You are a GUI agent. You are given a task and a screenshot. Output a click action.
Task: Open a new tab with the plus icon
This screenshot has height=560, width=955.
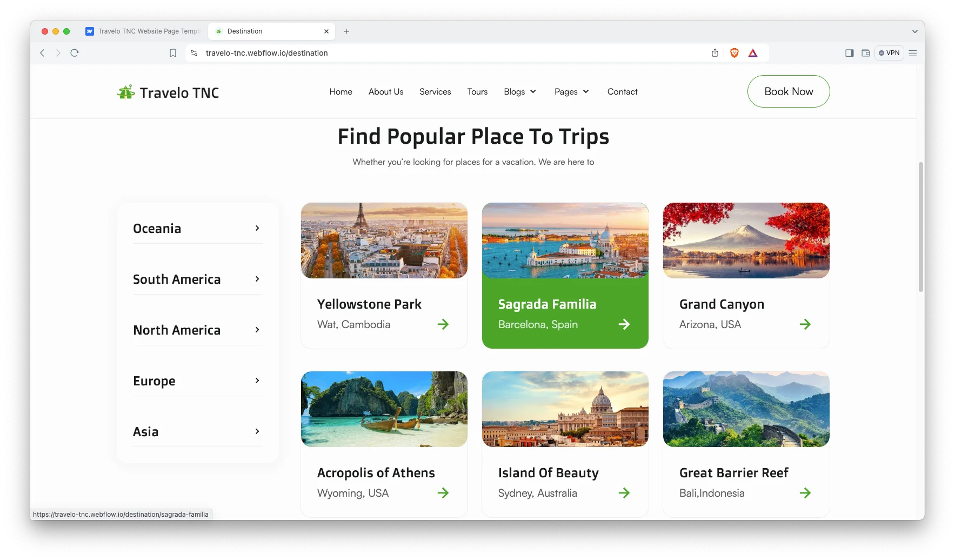[x=346, y=31]
